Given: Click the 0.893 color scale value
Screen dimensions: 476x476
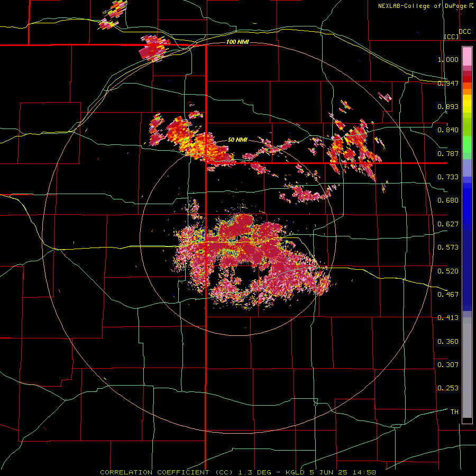Looking at the screenshot, I should tap(448, 106).
